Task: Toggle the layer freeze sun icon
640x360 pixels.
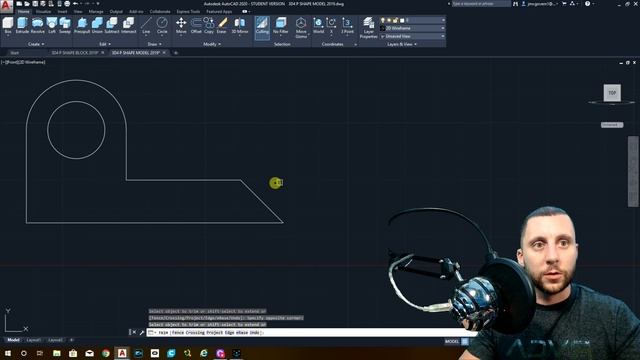Action: click(389, 20)
